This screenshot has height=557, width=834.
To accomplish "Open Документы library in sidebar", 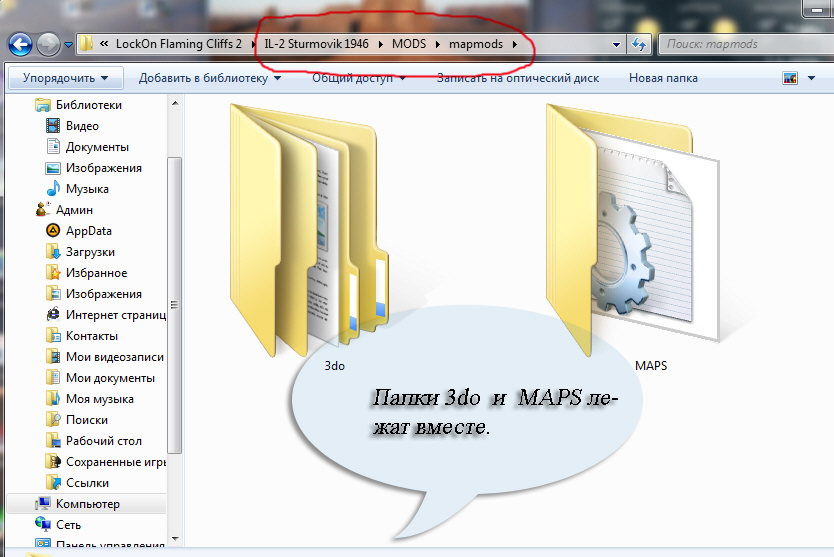I will click(x=97, y=147).
